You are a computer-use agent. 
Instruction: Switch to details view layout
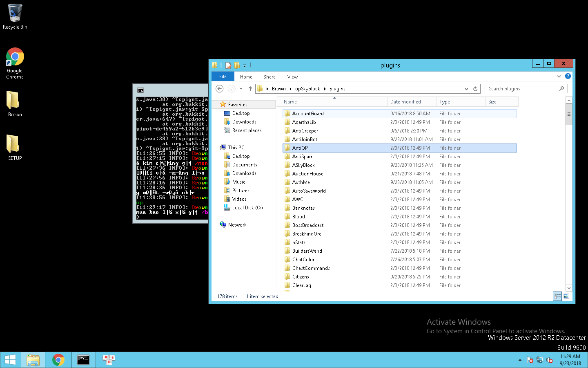click(557, 296)
